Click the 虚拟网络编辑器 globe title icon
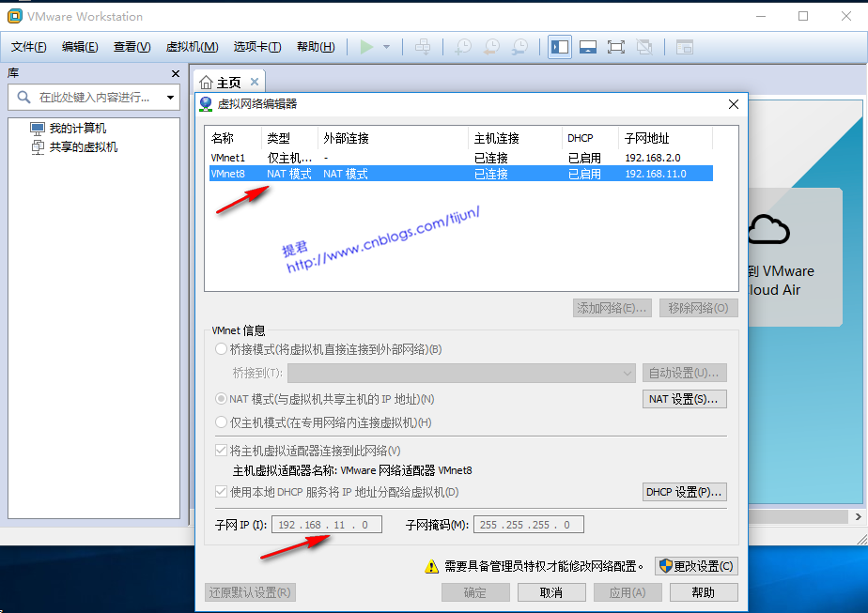 (206, 104)
